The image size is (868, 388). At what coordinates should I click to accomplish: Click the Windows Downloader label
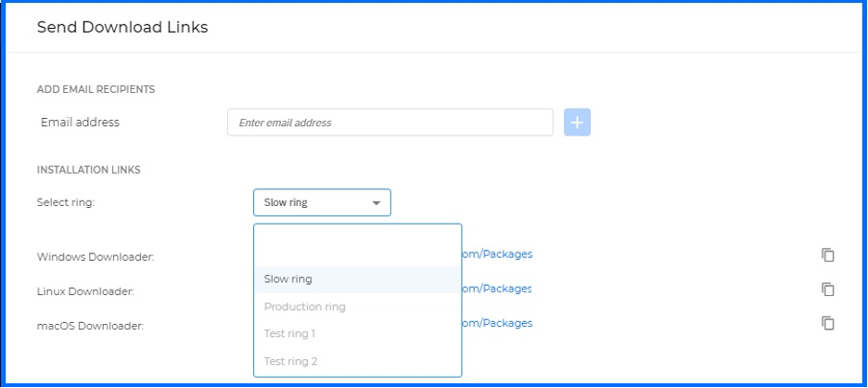tap(96, 257)
